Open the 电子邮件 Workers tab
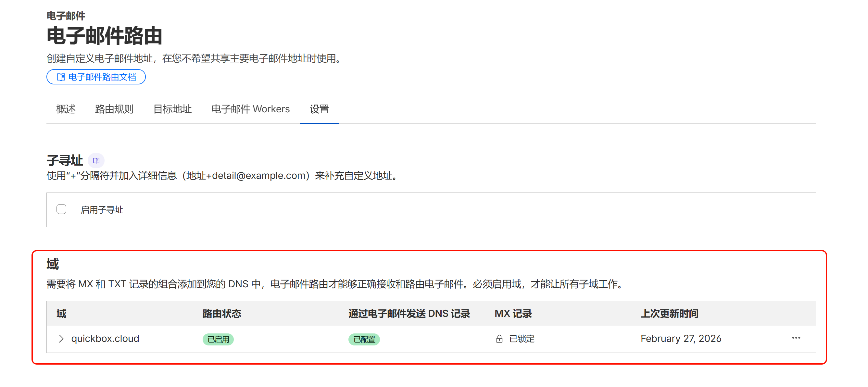The width and height of the screenshot is (868, 387). (x=250, y=109)
